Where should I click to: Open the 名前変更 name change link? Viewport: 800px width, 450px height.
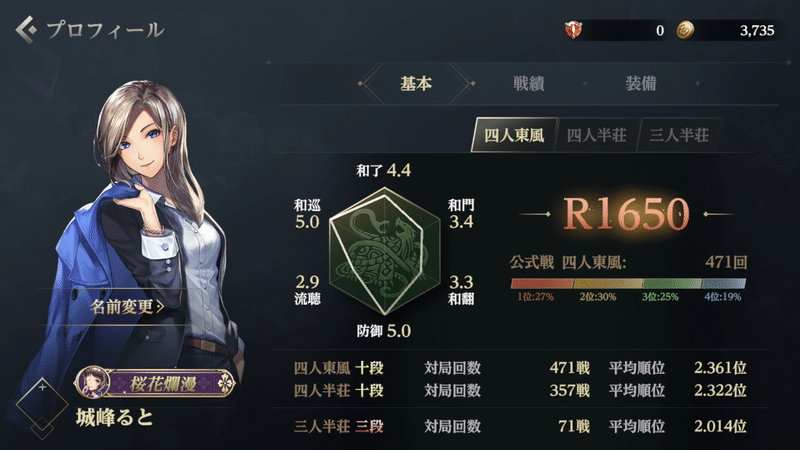coord(127,307)
